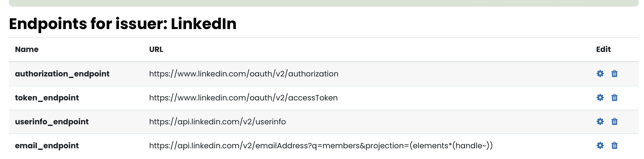The height and width of the screenshot is (159, 644).
Task: Click the Edit column header
Action: tap(603, 49)
